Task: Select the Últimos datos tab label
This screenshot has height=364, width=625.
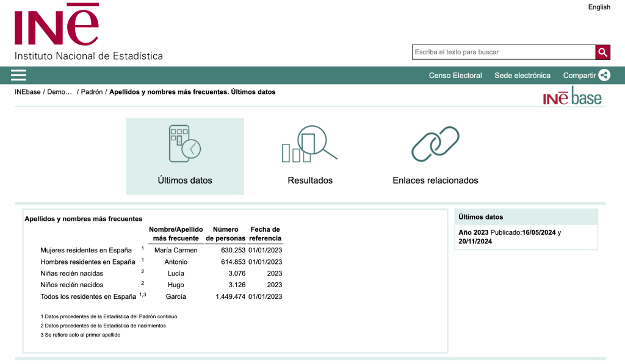Action: point(185,180)
